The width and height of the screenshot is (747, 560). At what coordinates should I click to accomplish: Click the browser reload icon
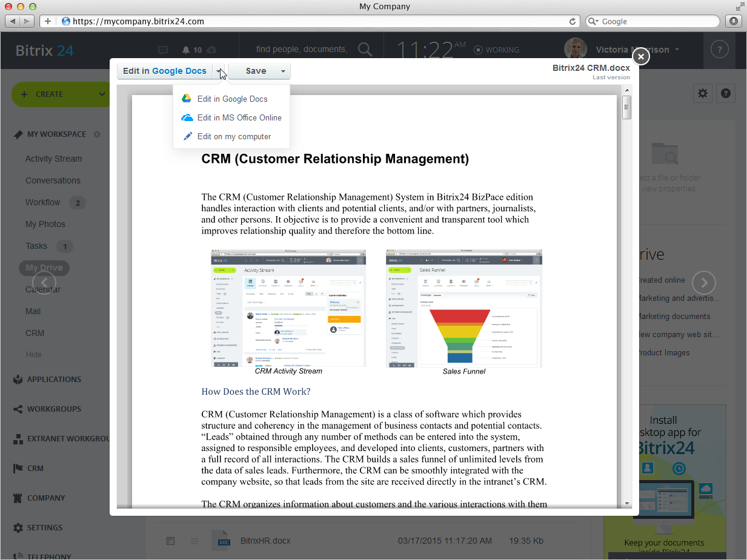coord(573,21)
